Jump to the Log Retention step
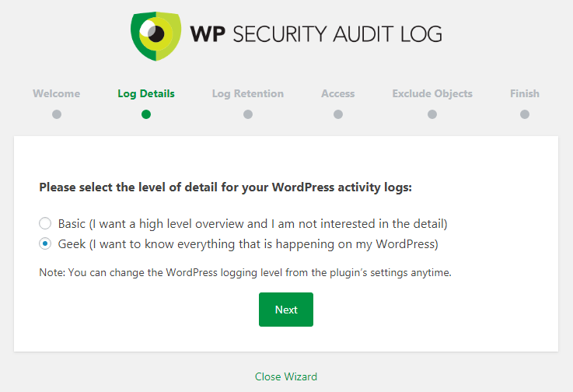This screenshot has height=392, width=573. 248,94
